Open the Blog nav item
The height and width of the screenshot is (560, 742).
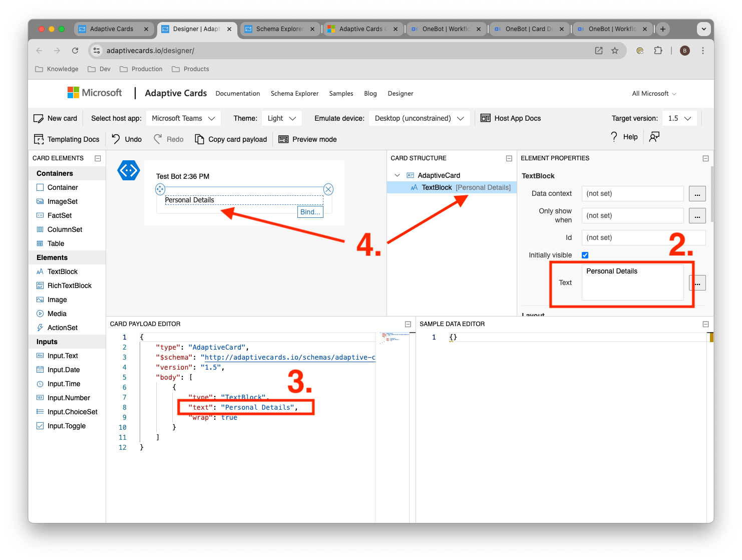370,94
